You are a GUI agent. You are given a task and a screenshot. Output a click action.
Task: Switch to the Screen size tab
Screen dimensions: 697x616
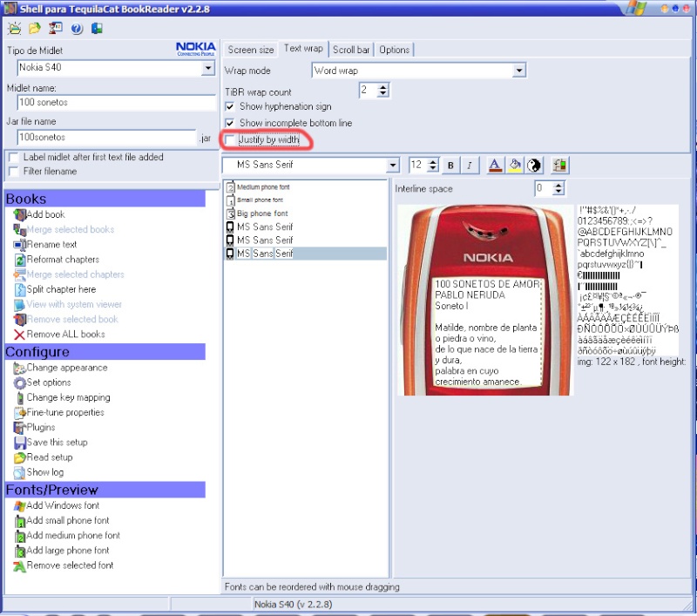[251, 50]
